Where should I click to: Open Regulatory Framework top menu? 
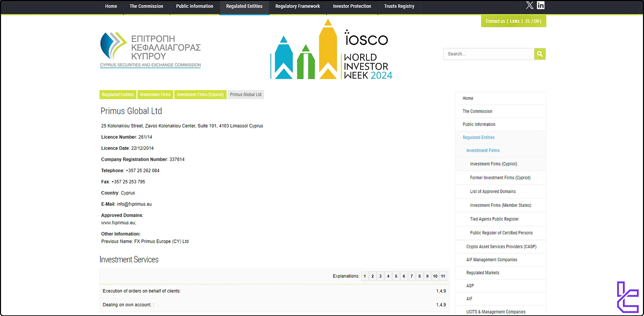298,6
